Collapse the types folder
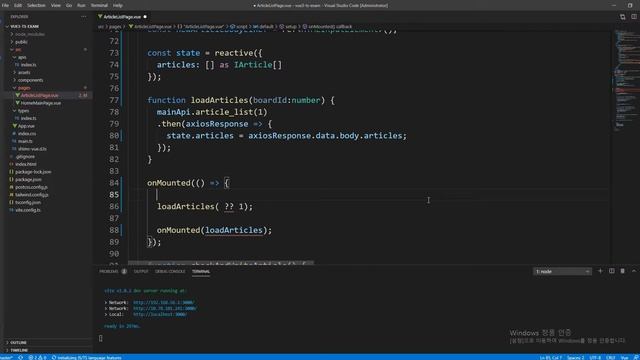This screenshot has width=640, height=360. click(x=23, y=111)
